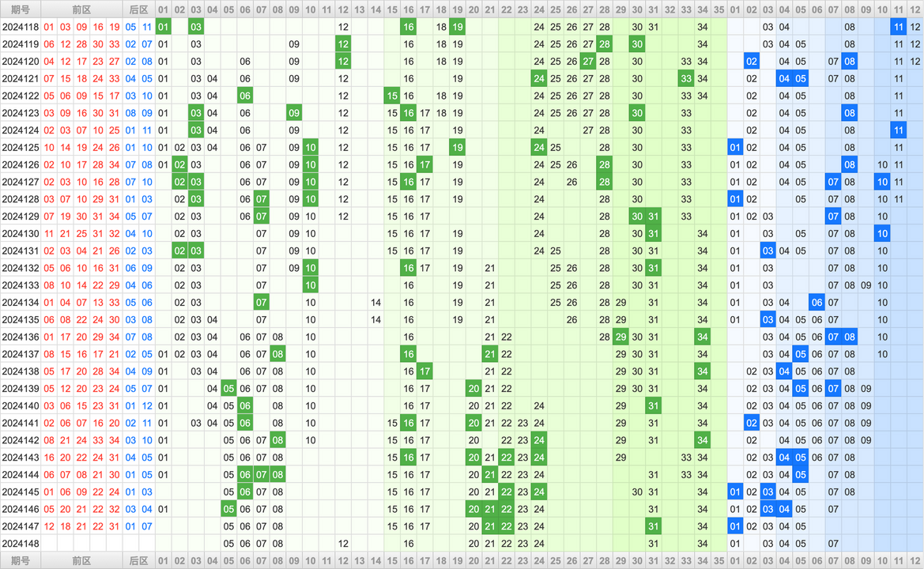Click green highlighted 27 in row 2024120

tap(588, 61)
